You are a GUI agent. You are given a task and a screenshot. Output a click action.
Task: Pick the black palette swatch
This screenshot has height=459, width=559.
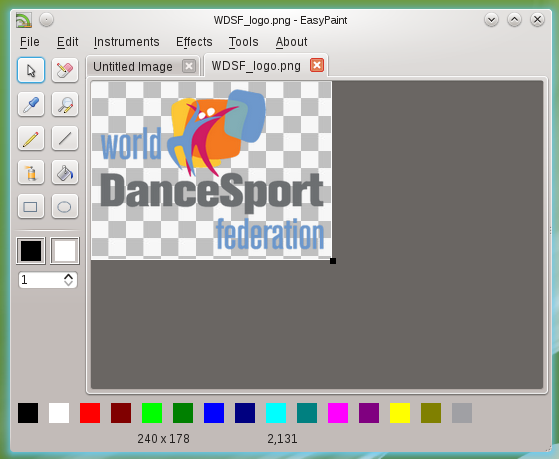point(28,413)
